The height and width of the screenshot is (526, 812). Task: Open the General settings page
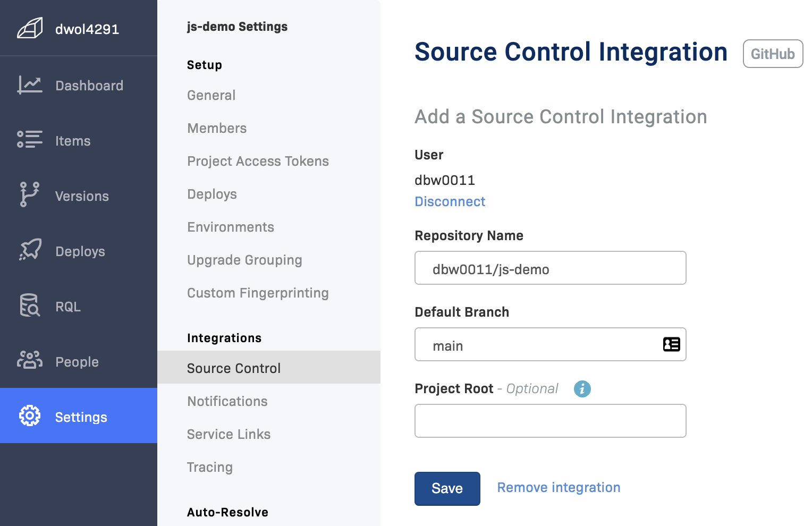coord(211,96)
